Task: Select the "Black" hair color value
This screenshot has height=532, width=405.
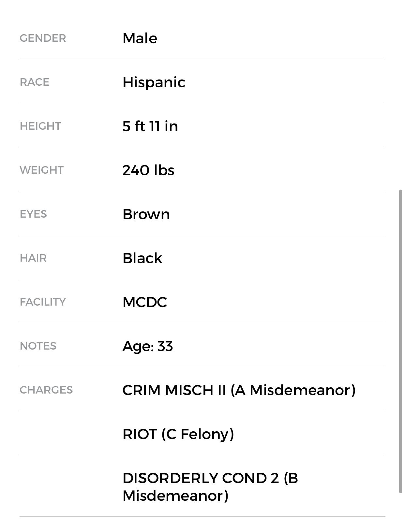Action: (142, 258)
